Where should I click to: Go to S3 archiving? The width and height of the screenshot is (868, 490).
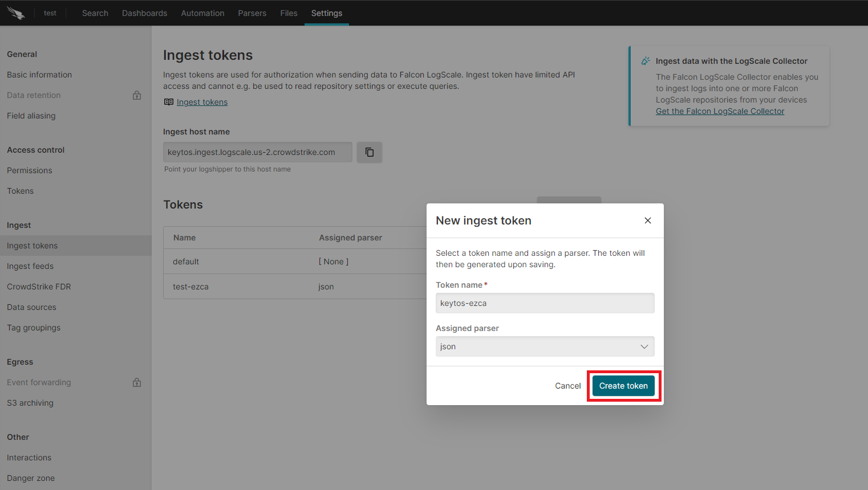point(30,403)
